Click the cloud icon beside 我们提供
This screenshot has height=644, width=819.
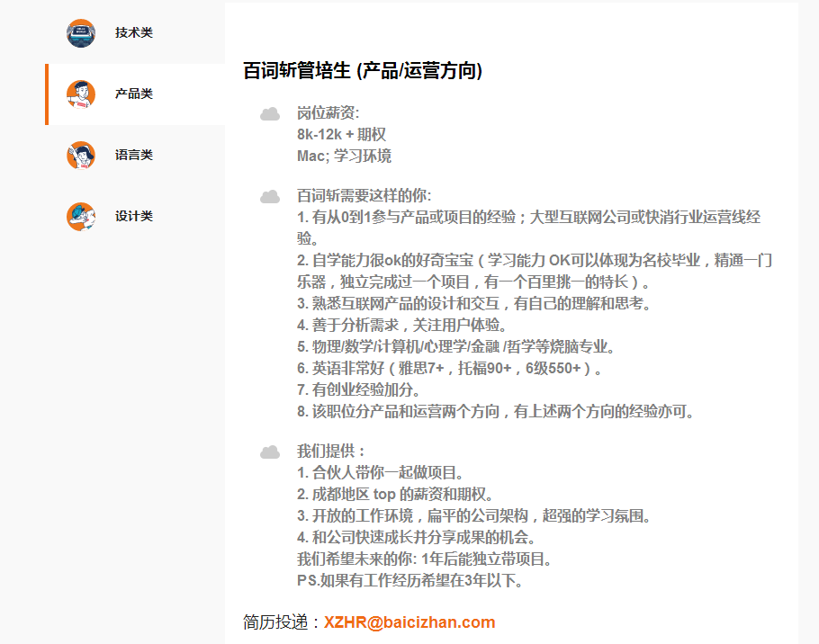270,452
